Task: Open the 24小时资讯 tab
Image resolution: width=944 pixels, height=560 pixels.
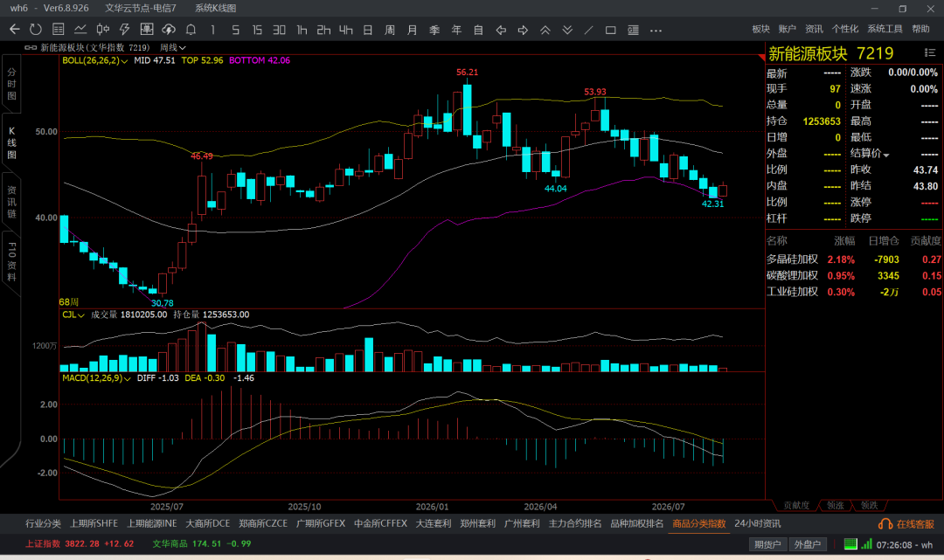Action: pos(757,523)
